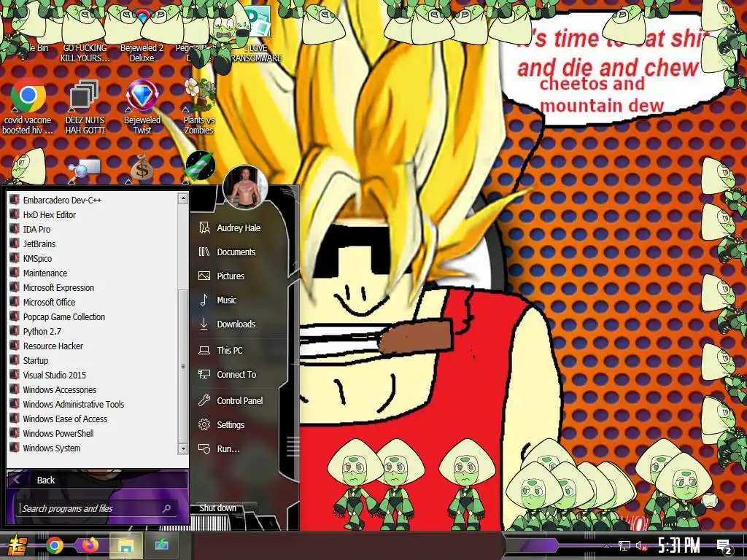
Task: Click the user account picture on Start menu
Action: [x=245, y=187]
